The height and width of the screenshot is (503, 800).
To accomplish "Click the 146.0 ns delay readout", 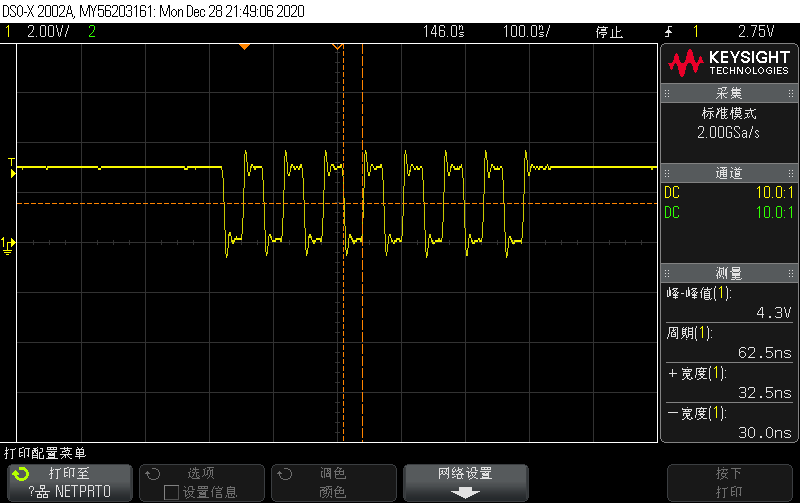I will coord(443,32).
